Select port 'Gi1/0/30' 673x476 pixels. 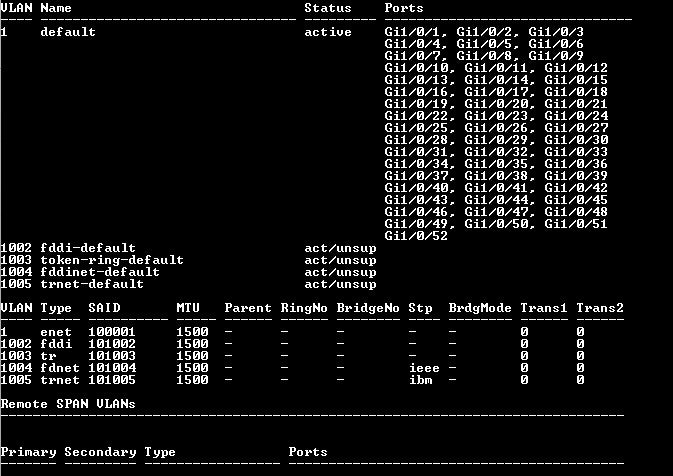(x=576, y=140)
